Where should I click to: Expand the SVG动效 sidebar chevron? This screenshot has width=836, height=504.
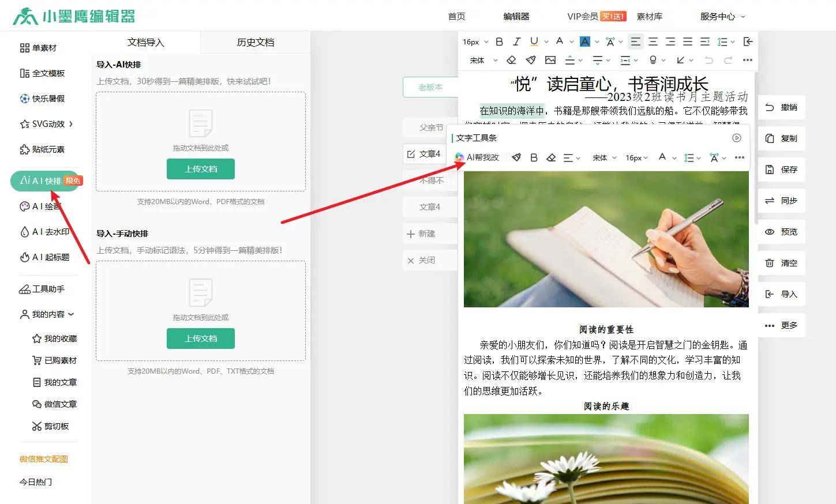coord(70,123)
